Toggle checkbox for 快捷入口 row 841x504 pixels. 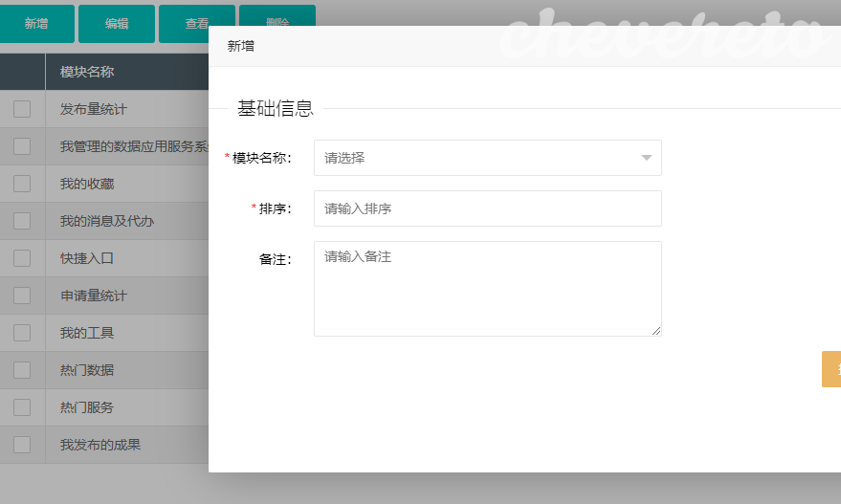pos(22,258)
